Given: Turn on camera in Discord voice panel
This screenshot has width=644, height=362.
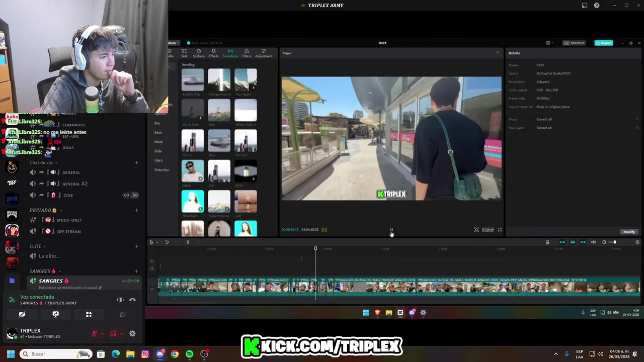Looking at the screenshot, I should click(x=22, y=314).
